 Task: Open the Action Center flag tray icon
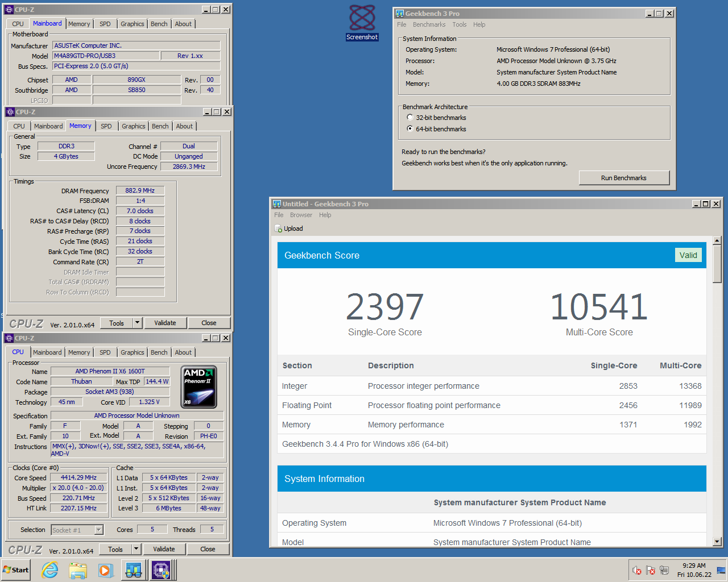point(651,570)
